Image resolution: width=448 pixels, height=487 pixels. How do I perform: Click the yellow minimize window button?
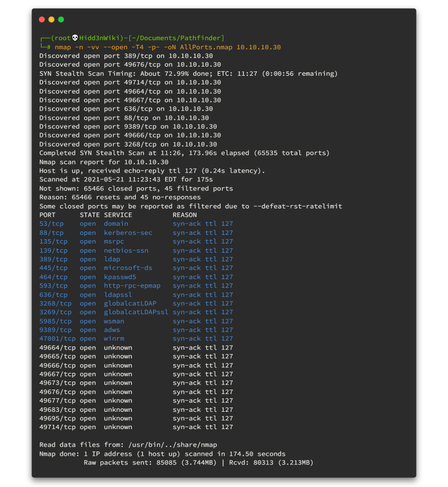[x=51, y=19]
